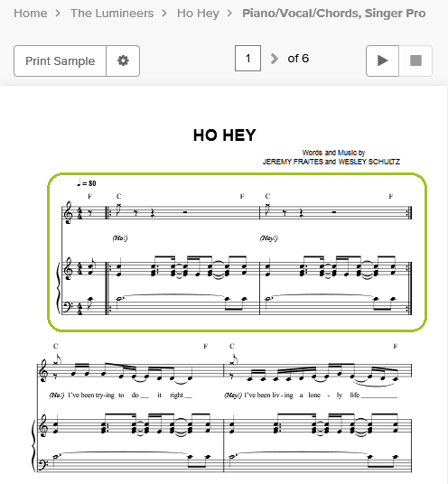Click the (Hey!) lyric in second measure
The height and width of the screenshot is (484, 448).
[269, 238]
